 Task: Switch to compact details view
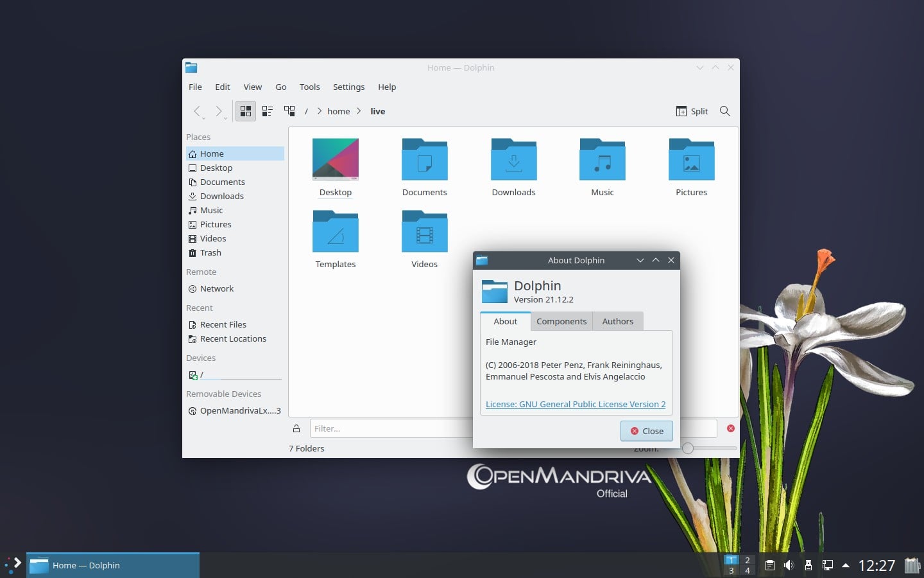(268, 110)
